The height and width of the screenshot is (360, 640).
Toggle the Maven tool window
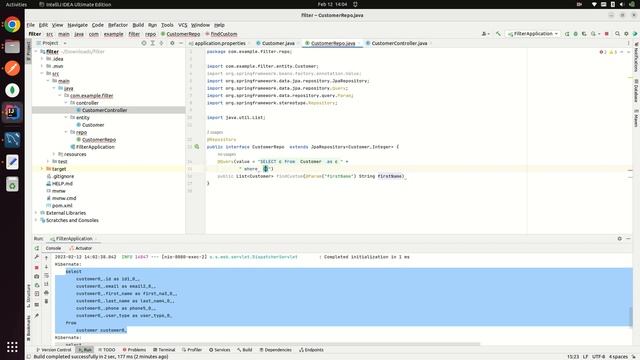(636, 118)
